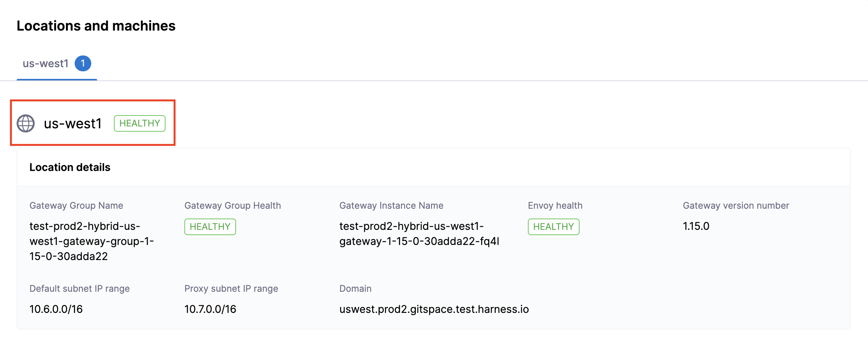The width and height of the screenshot is (868, 351).
Task: Click the blue count badge showing 1
Action: 84,63
